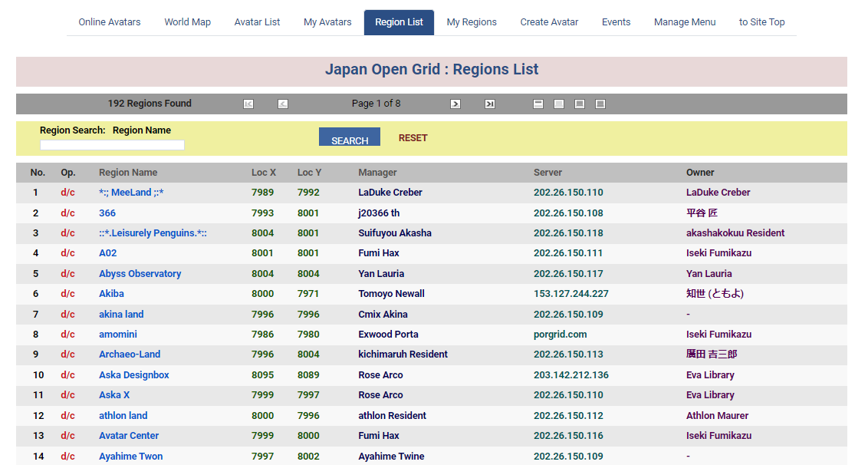Open the Avatar Center region link
Image resolution: width=868 pixels, height=465 pixels.
point(129,436)
